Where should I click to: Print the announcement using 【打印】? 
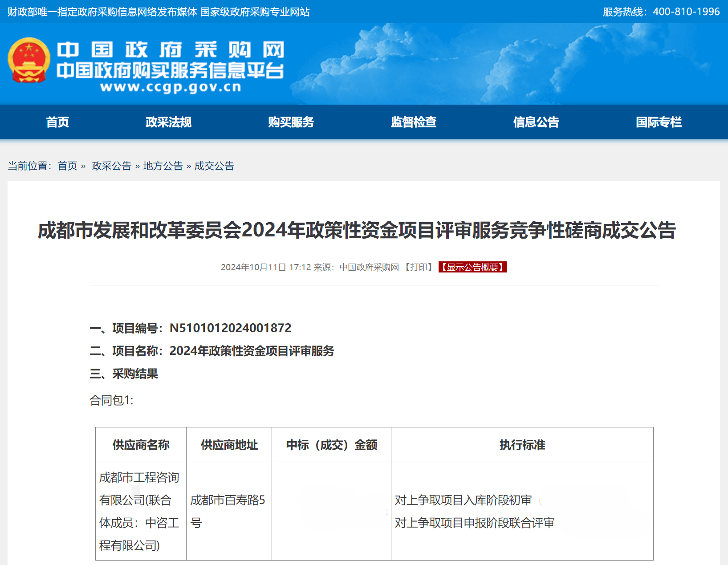pyautogui.click(x=419, y=267)
